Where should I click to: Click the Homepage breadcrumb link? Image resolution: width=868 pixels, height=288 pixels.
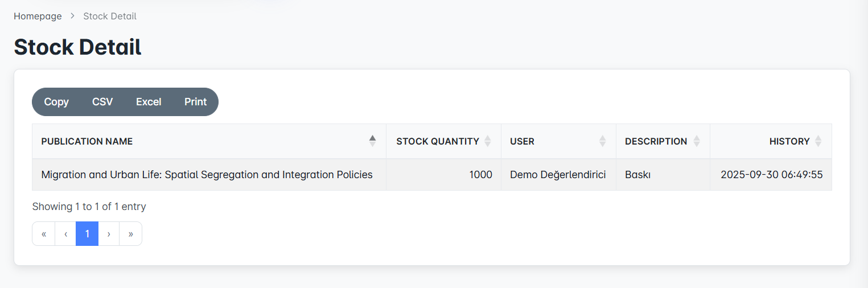coord(38,16)
